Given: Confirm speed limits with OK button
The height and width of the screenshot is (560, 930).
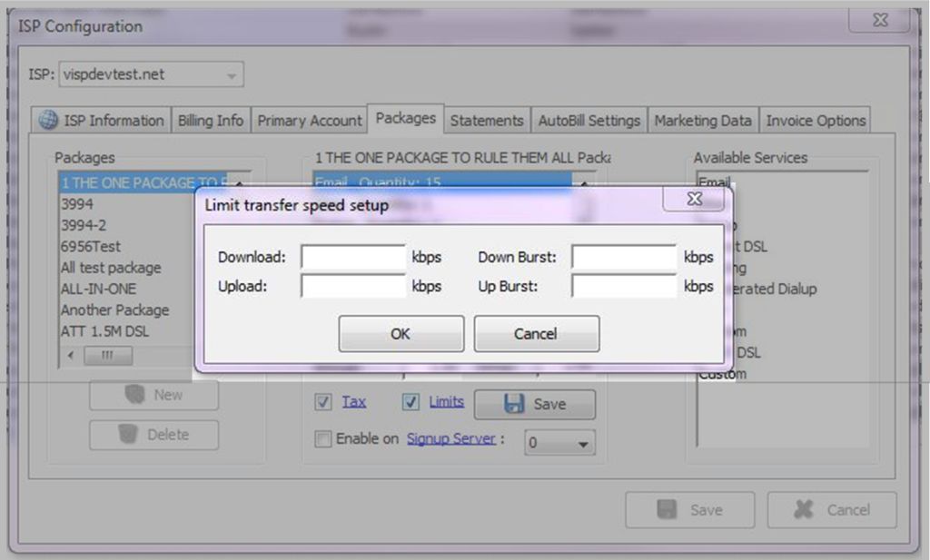Looking at the screenshot, I should [x=401, y=334].
